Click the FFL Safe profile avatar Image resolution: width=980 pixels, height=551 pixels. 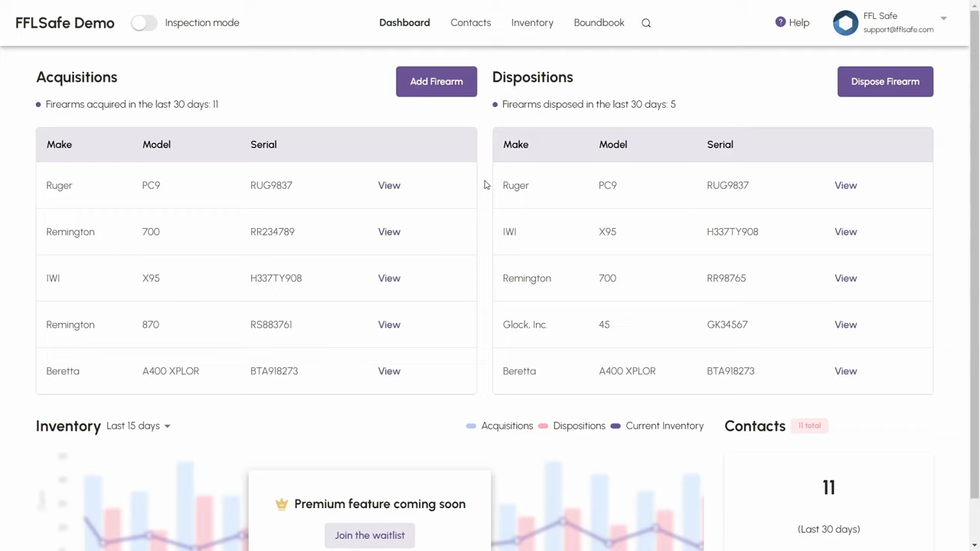tap(845, 23)
